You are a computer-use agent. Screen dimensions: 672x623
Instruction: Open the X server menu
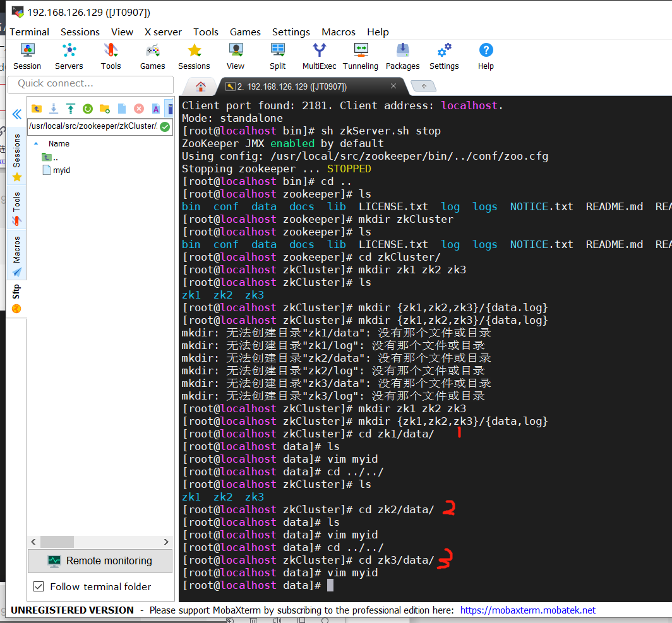coord(163,32)
